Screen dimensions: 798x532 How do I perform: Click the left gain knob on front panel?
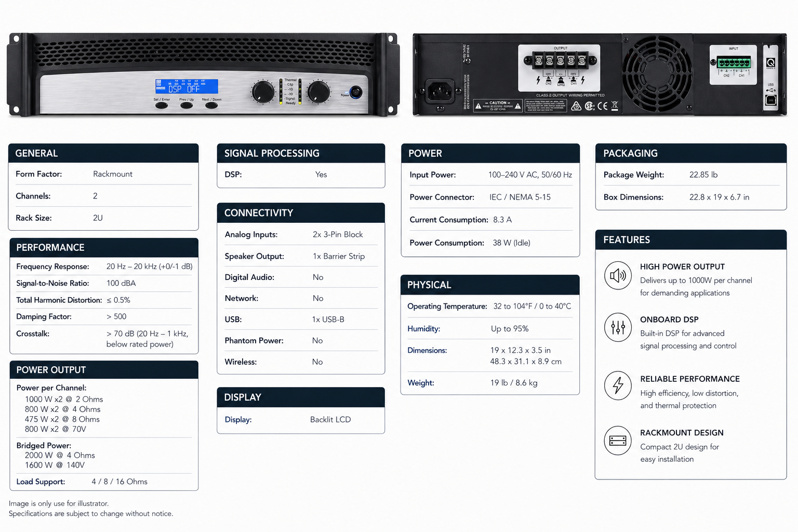click(263, 92)
